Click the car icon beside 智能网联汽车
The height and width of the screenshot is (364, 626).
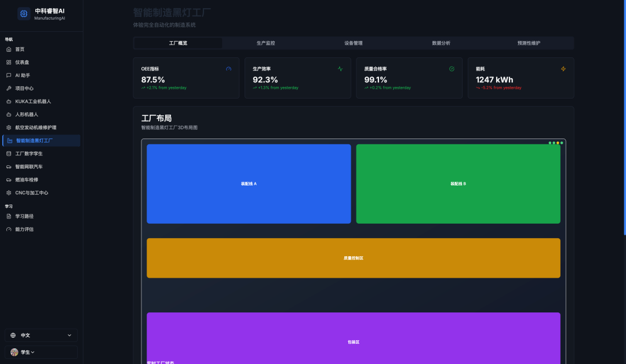point(9,166)
